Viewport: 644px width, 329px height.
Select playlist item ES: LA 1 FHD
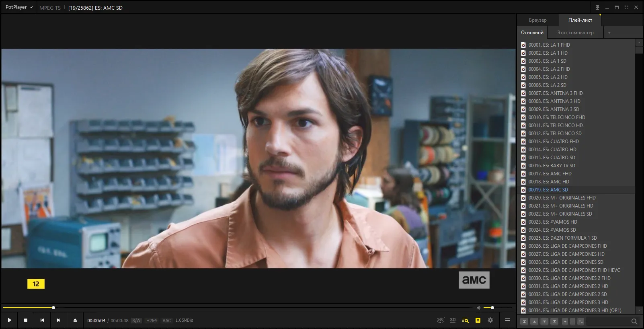click(x=576, y=45)
